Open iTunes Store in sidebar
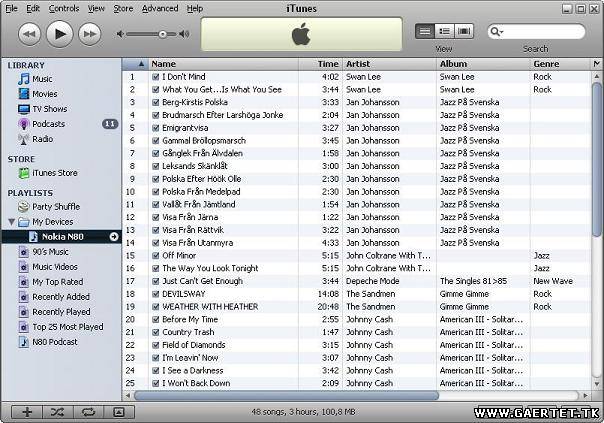The height and width of the screenshot is (423, 604). (54, 173)
